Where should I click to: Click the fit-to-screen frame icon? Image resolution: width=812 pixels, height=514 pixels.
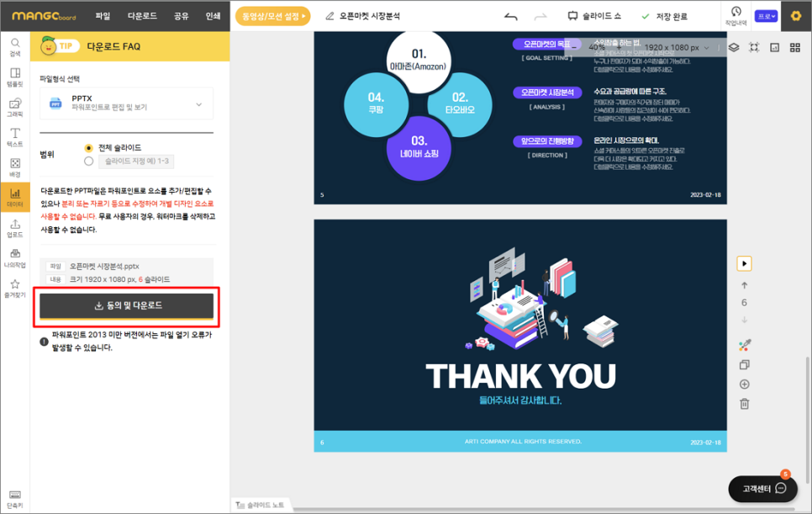(754, 47)
